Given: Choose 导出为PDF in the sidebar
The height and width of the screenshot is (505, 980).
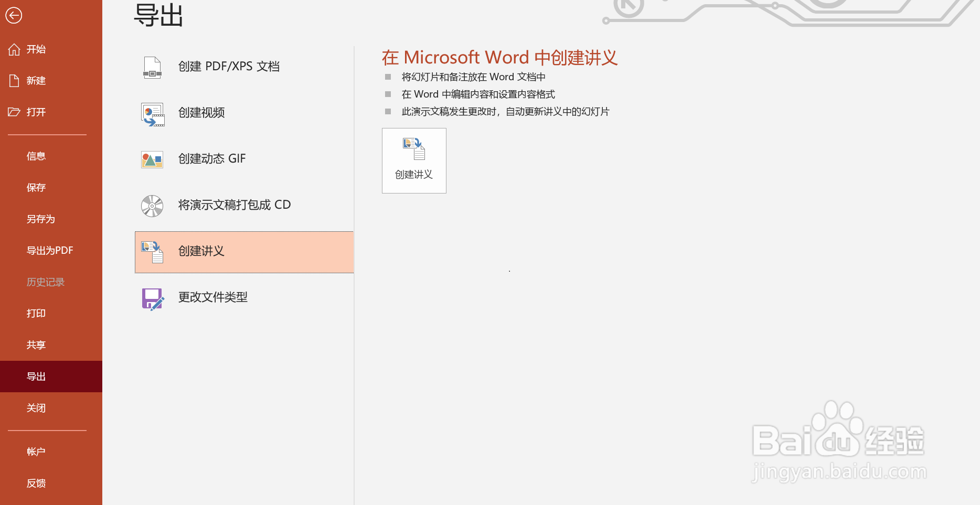Looking at the screenshot, I should tap(50, 251).
